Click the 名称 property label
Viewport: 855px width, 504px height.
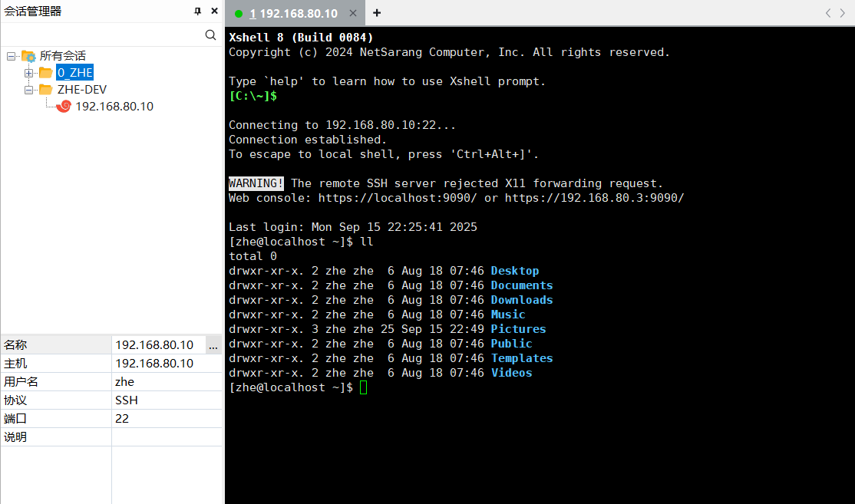tap(15, 345)
